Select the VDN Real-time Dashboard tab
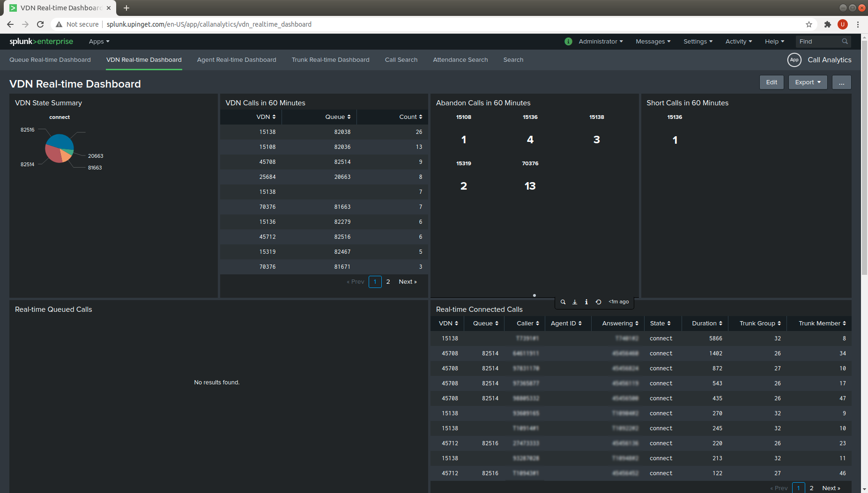This screenshot has height=493, width=868. [x=144, y=60]
